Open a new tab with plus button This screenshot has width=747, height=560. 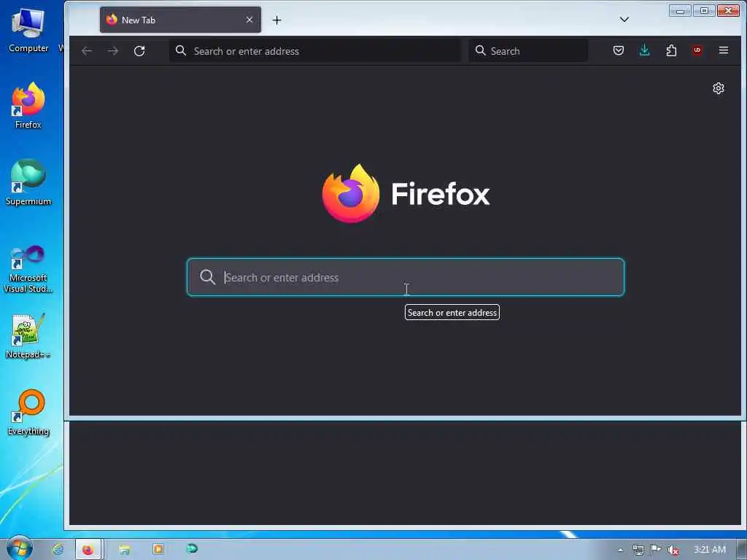pyautogui.click(x=276, y=20)
